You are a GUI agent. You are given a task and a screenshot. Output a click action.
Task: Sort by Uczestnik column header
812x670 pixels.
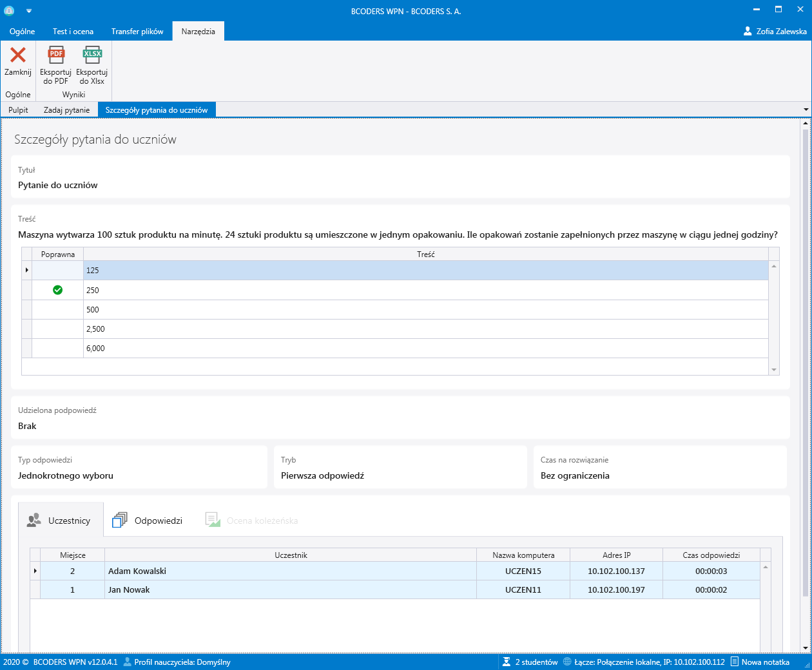click(291, 555)
